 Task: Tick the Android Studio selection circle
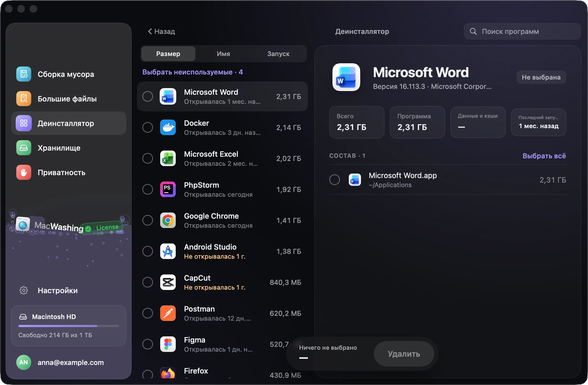[x=148, y=251]
